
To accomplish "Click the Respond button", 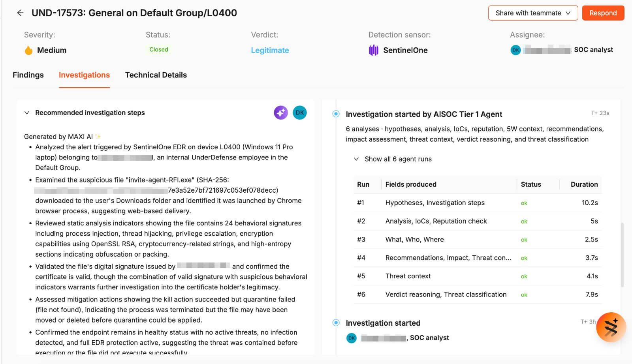I will [603, 13].
